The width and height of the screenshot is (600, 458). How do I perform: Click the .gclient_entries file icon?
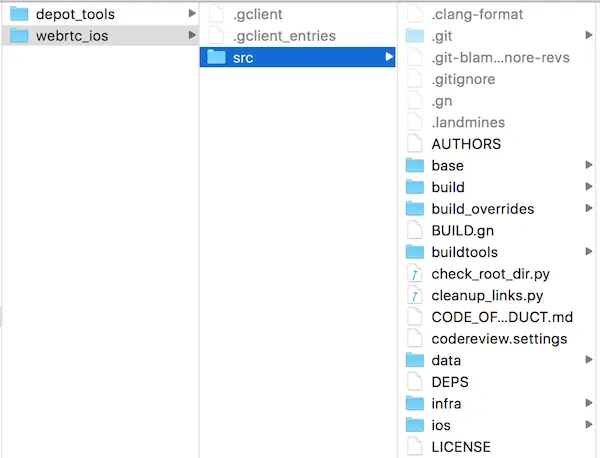(x=216, y=36)
